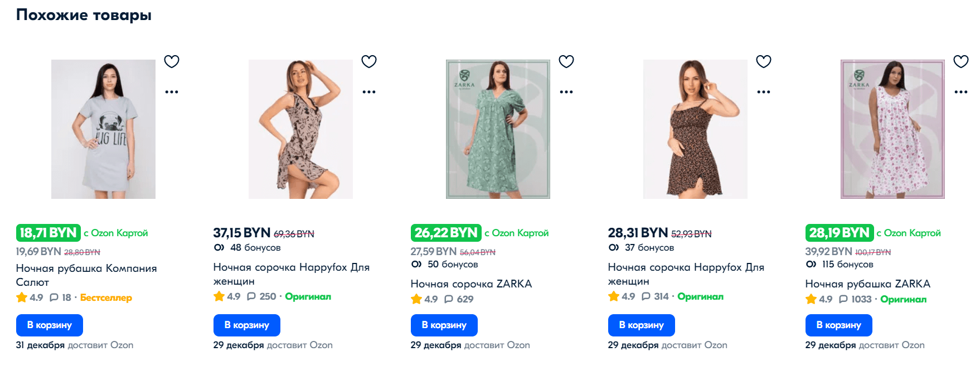This screenshot has width=980, height=371.
Task: Show more actions for the leopard Happyfox nightgown
Action: (x=764, y=92)
